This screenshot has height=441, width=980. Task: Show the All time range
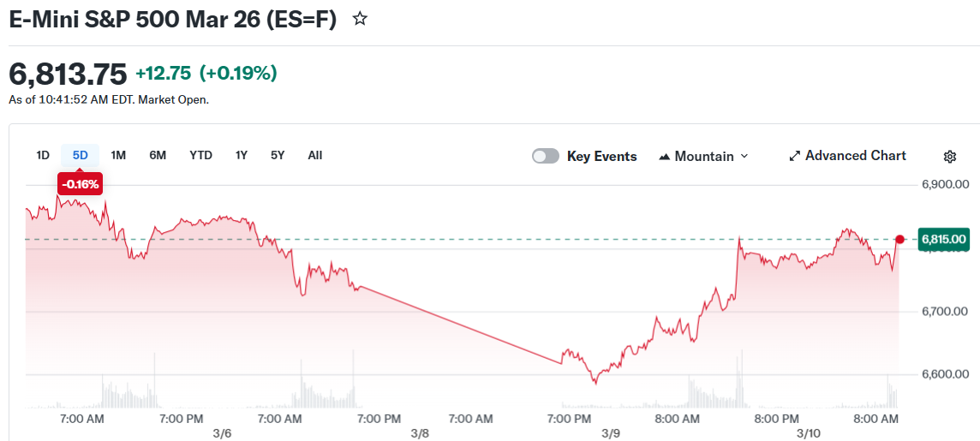tap(315, 155)
